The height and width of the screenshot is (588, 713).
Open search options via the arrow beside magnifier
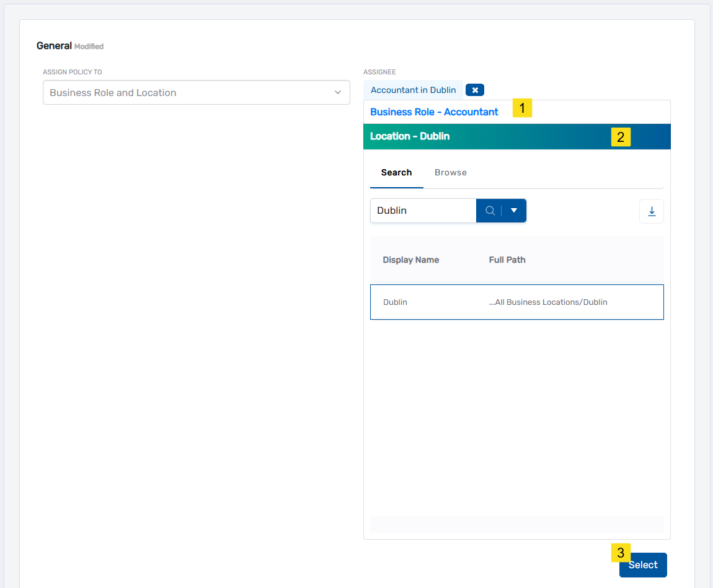(513, 211)
